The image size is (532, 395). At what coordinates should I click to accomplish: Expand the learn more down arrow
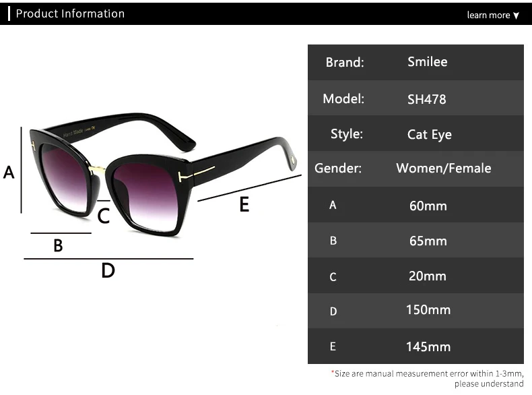click(516, 16)
